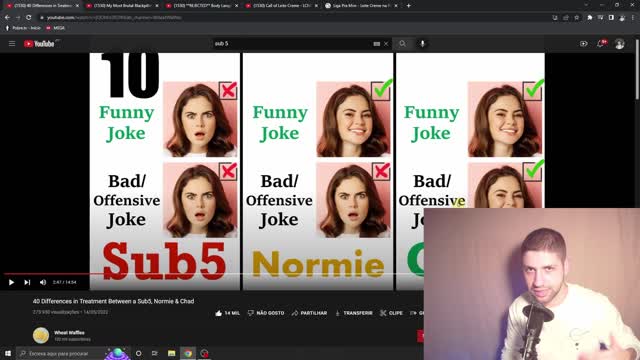This screenshot has height=360, width=640.
Task: Go to the YouTube home logo
Action: 39,44
